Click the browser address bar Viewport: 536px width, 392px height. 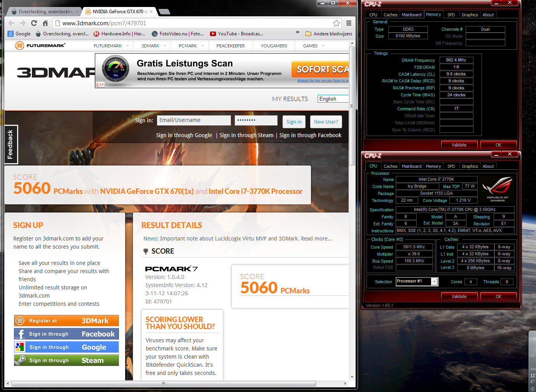click(197, 23)
